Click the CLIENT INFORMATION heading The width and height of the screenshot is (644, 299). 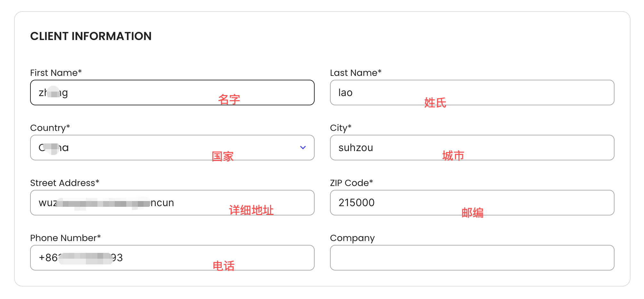[91, 36]
